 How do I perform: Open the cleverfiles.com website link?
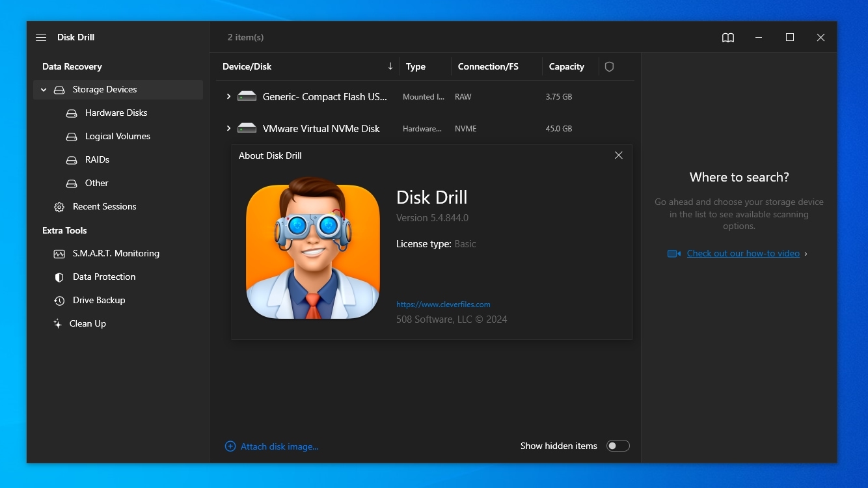point(443,305)
